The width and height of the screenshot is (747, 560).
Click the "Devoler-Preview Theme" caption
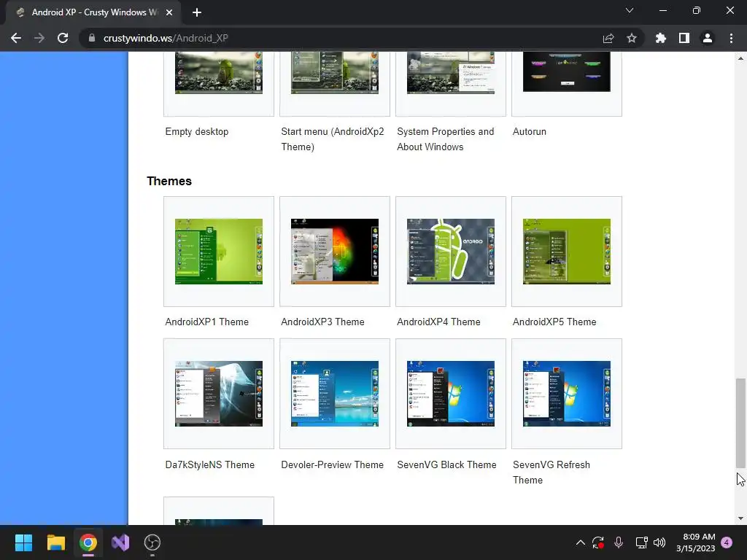tap(332, 464)
